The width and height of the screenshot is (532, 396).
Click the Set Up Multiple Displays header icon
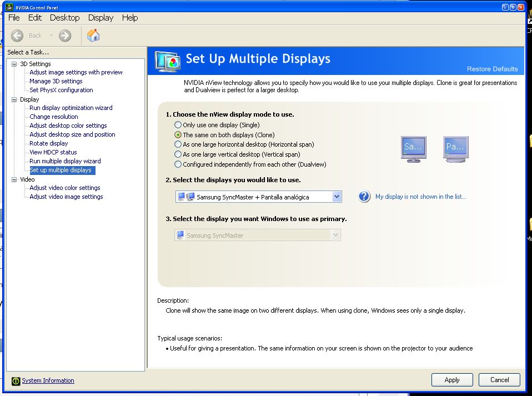168,61
